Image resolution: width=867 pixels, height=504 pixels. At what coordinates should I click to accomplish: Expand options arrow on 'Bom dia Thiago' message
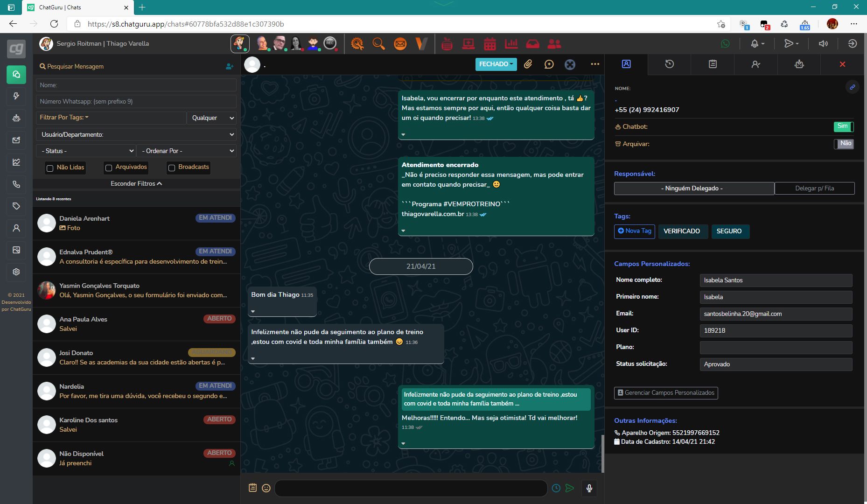pyautogui.click(x=253, y=311)
